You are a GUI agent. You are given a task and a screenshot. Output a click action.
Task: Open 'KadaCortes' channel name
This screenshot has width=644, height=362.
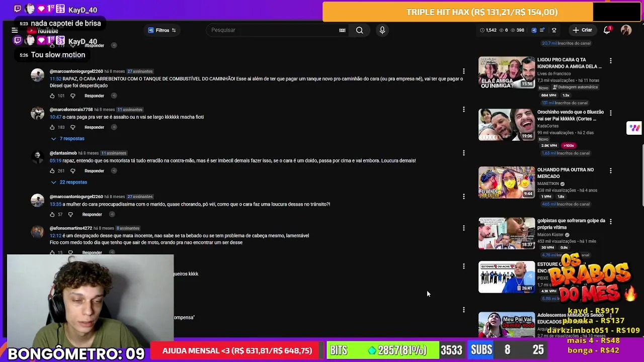coord(548,126)
